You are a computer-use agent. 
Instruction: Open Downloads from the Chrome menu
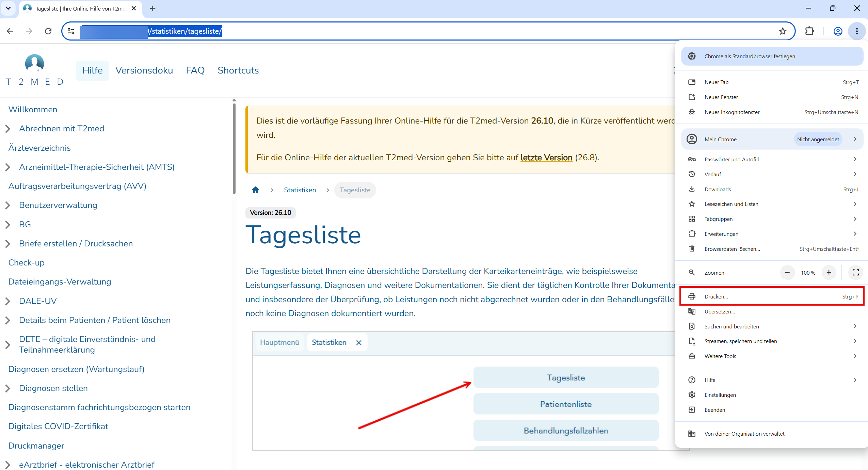[772, 189]
